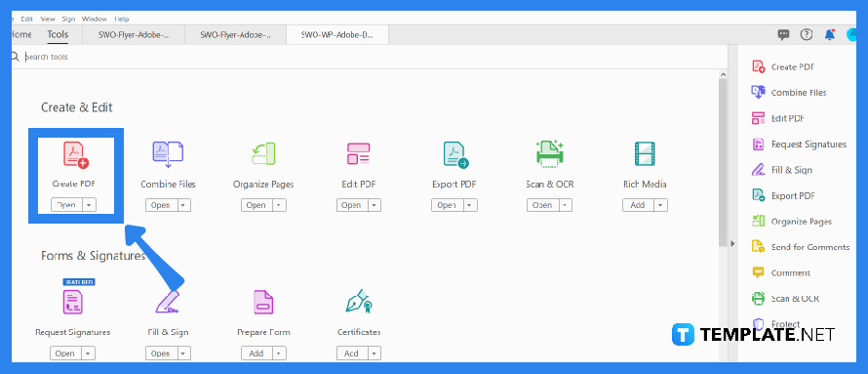This screenshot has width=868, height=374.
Task: Open the View menu
Action: tap(47, 19)
